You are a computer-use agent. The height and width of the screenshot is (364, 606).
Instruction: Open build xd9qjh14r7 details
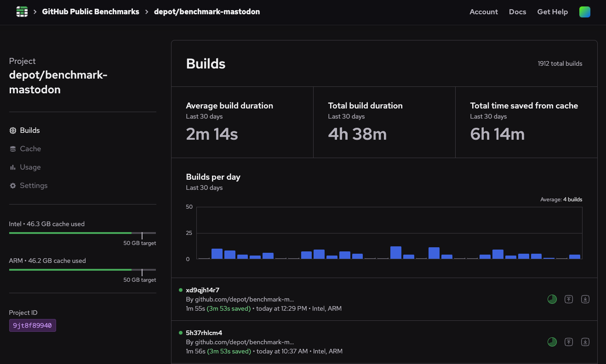coord(202,290)
